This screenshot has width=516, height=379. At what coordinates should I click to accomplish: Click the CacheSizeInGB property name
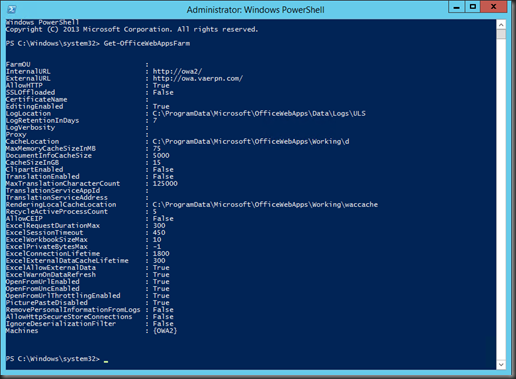[x=33, y=162]
